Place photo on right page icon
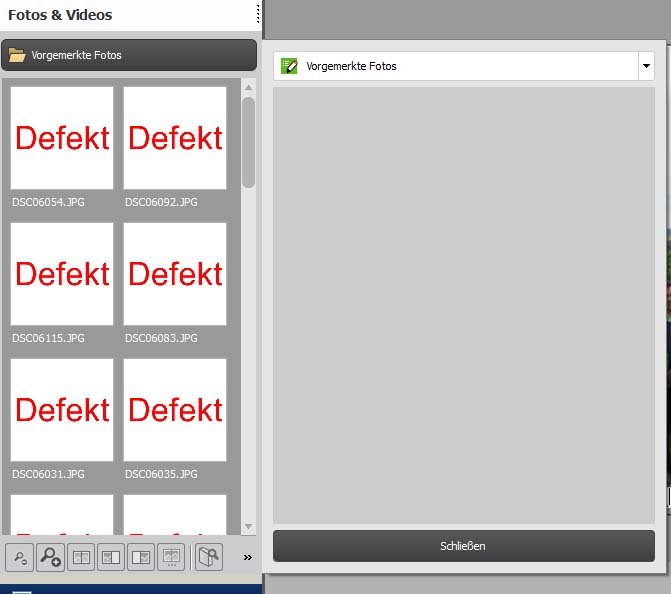Image resolution: width=671 pixels, height=594 pixels. point(141,557)
